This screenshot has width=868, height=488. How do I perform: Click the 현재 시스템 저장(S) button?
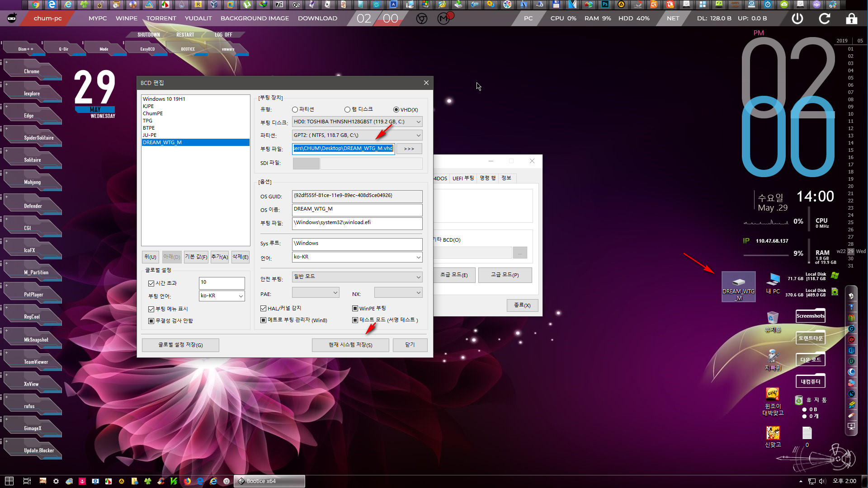(x=350, y=345)
